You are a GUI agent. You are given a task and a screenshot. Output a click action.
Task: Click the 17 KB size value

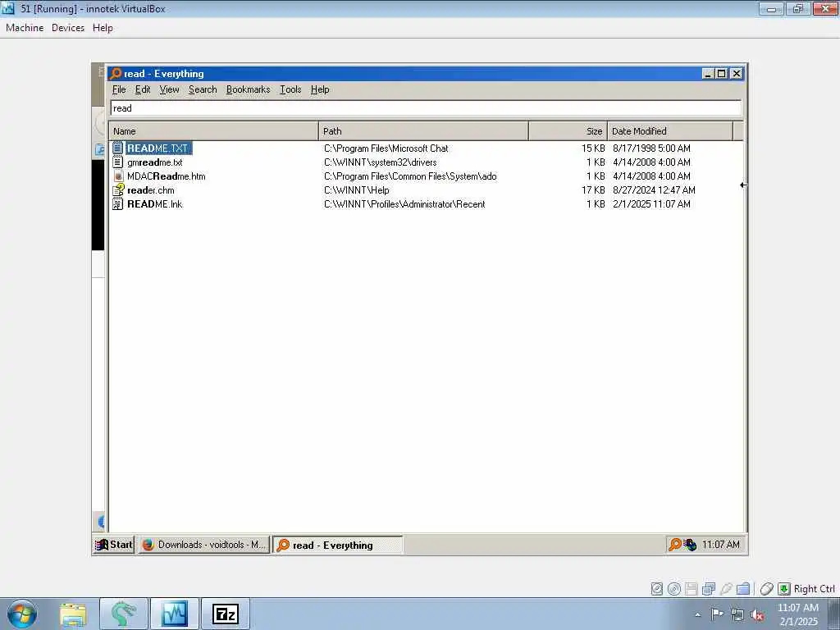(x=593, y=190)
